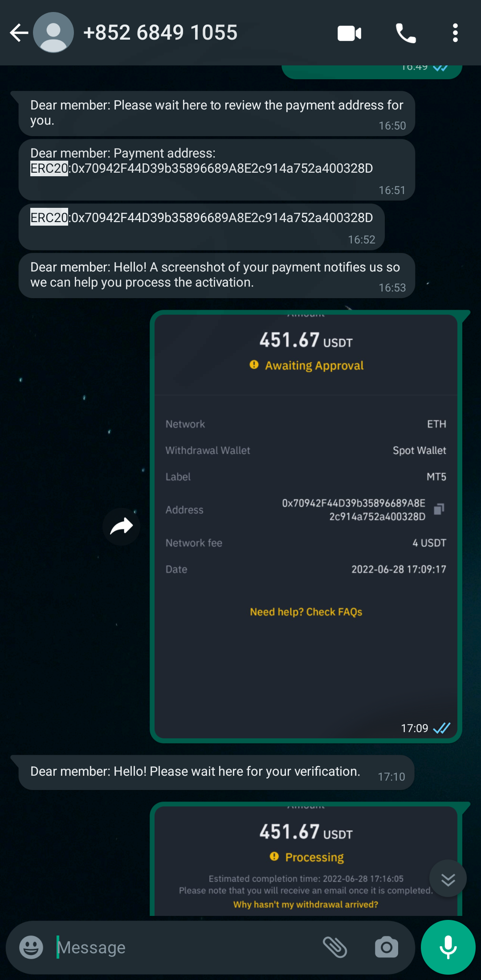Tap the attachment paperclip icon
Viewport: 481px width, 980px height.
coord(335,947)
